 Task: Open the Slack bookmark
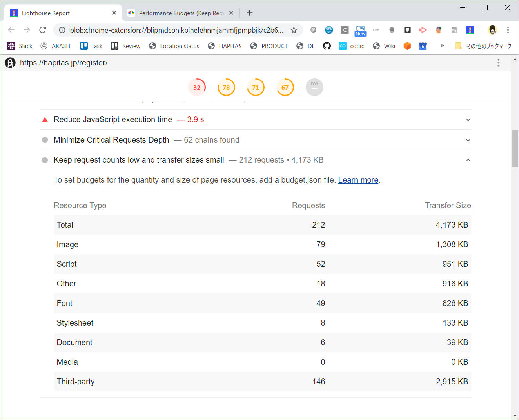click(20, 46)
